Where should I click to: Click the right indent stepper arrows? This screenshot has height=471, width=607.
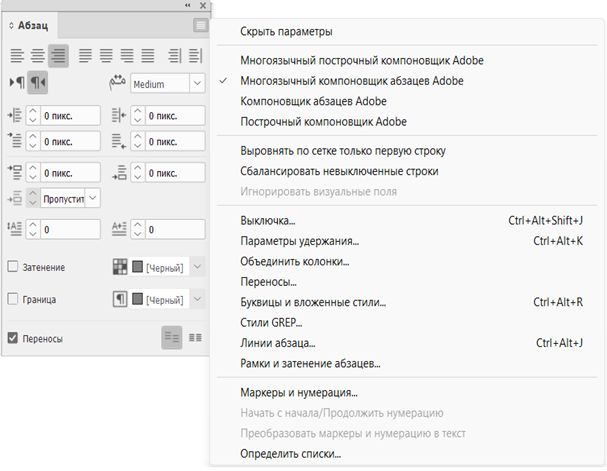[137, 115]
